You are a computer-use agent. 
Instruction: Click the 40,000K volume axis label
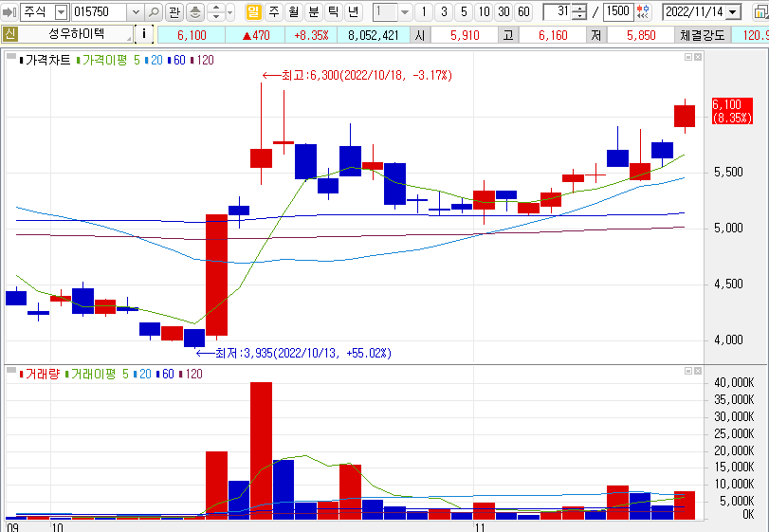click(734, 383)
